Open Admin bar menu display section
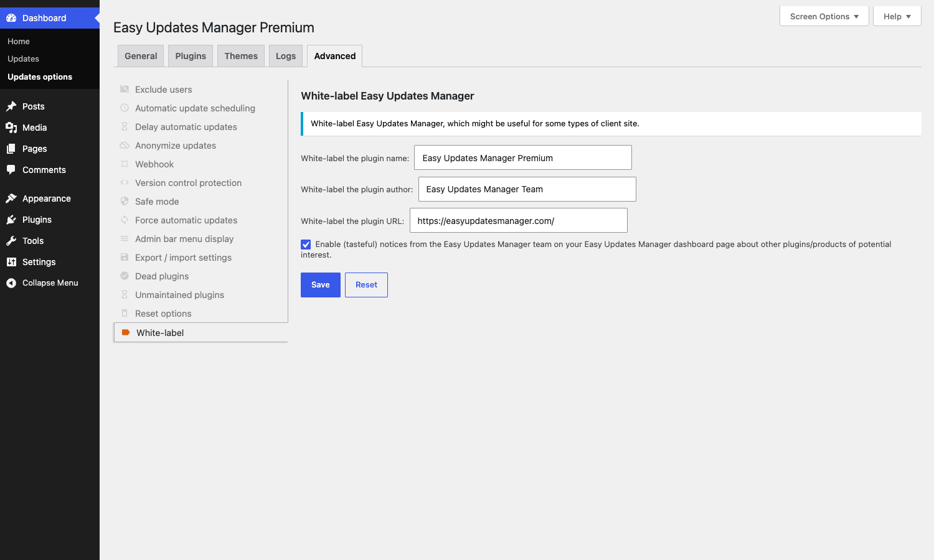Viewport: 934px width, 560px height. point(184,239)
